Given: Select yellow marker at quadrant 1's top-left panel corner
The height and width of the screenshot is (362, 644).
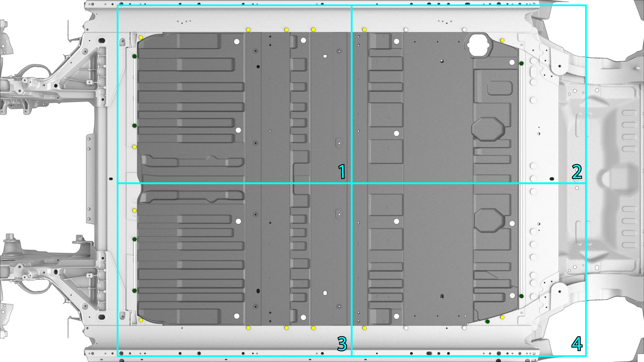Looking at the screenshot, I should [141, 37].
